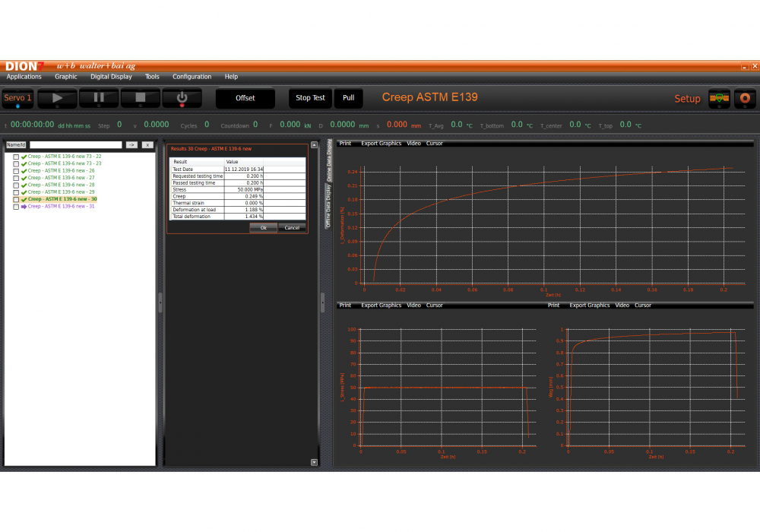The height and width of the screenshot is (532, 760).
Task: Click the Stop Test button
Action: tap(310, 98)
